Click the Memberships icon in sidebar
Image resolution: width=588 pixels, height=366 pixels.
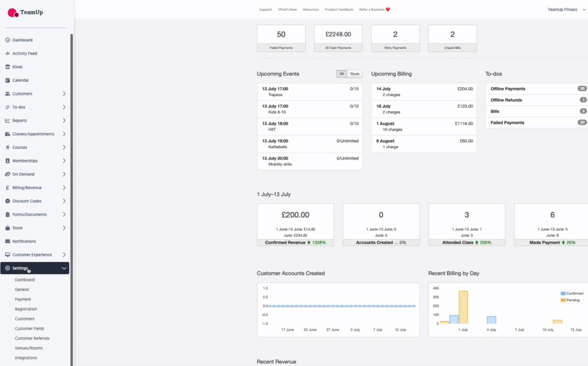tap(7, 161)
